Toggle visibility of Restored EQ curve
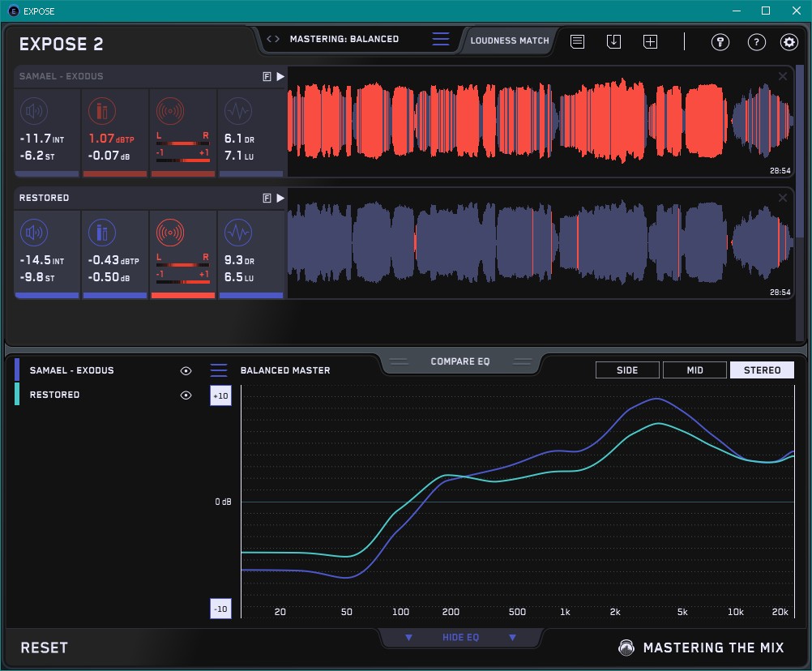The image size is (812, 671). coord(186,395)
